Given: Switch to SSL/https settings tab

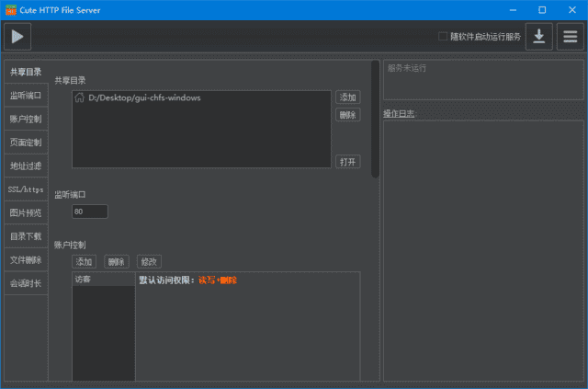Looking at the screenshot, I should point(25,189).
